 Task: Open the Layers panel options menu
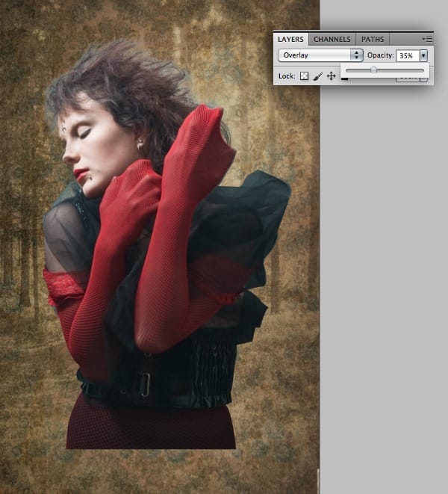coord(427,39)
